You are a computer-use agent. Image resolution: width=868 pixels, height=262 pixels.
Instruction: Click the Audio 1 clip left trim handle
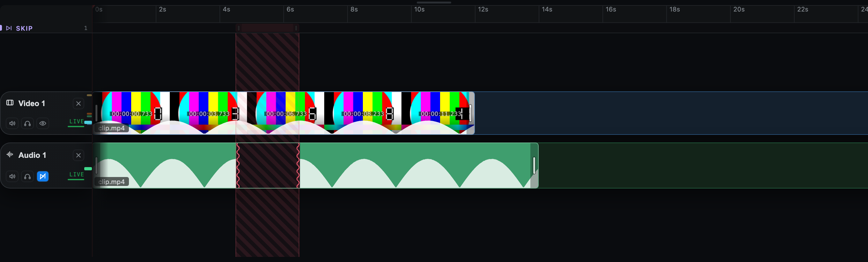point(96,166)
